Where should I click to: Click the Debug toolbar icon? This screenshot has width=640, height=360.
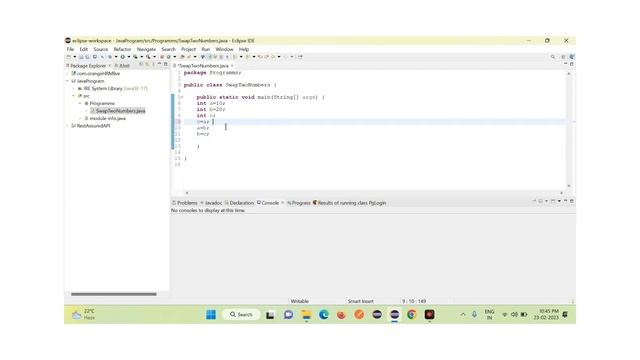pos(110,57)
